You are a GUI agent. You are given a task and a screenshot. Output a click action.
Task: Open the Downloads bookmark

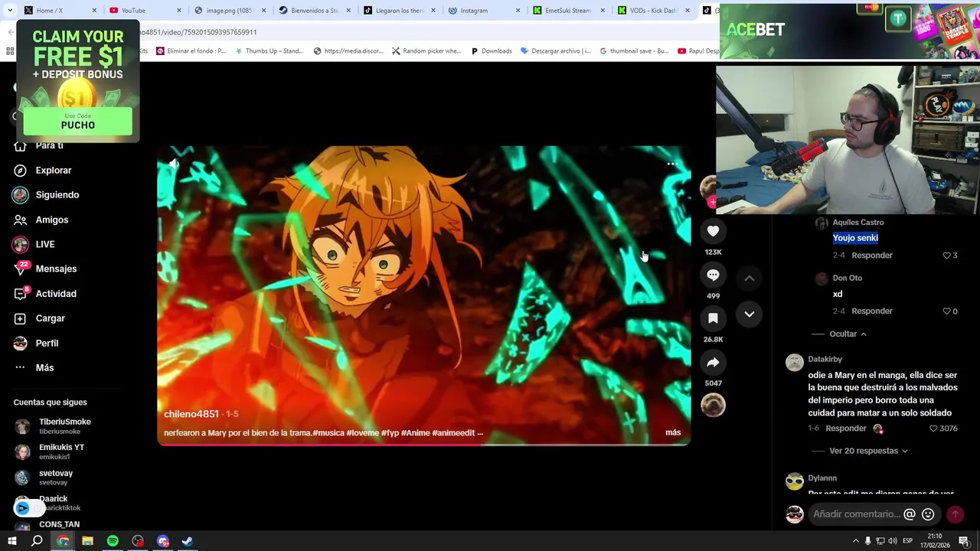pos(492,51)
